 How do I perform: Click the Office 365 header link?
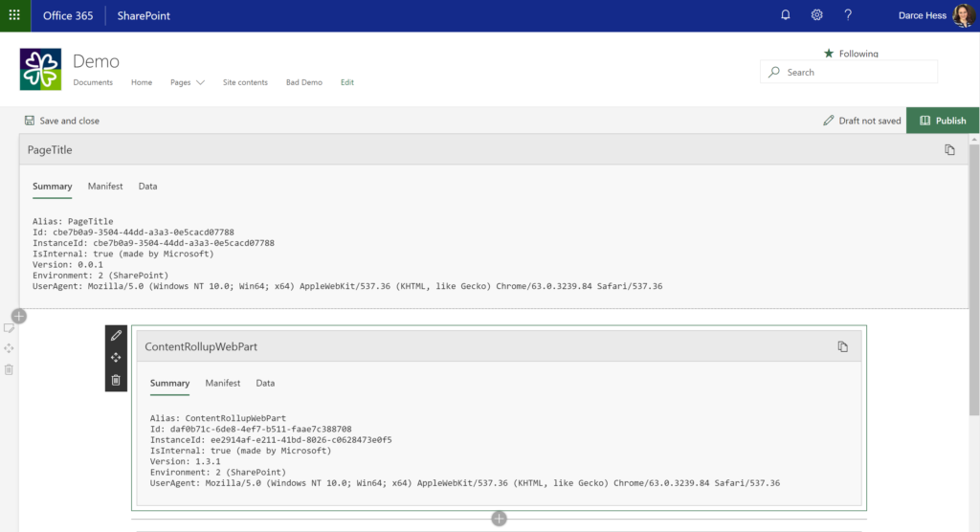tap(68, 15)
